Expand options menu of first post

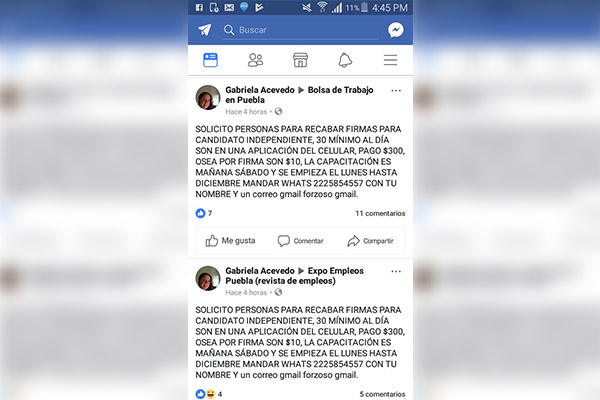396,91
